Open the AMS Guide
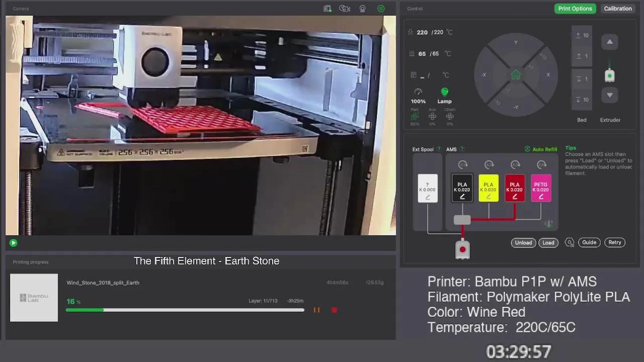Screen dimensions: 644x362 pyautogui.click(x=589, y=242)
